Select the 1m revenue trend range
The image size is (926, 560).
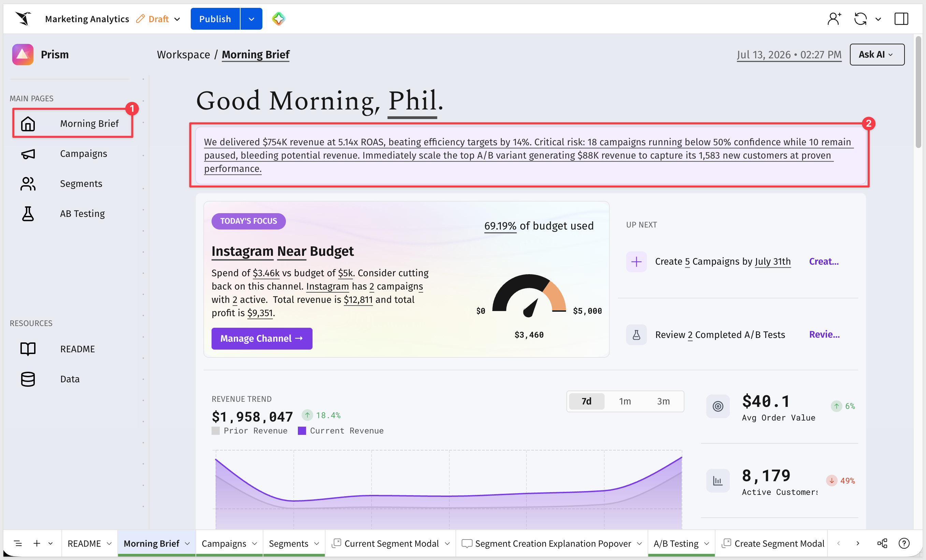pos(625,401)
